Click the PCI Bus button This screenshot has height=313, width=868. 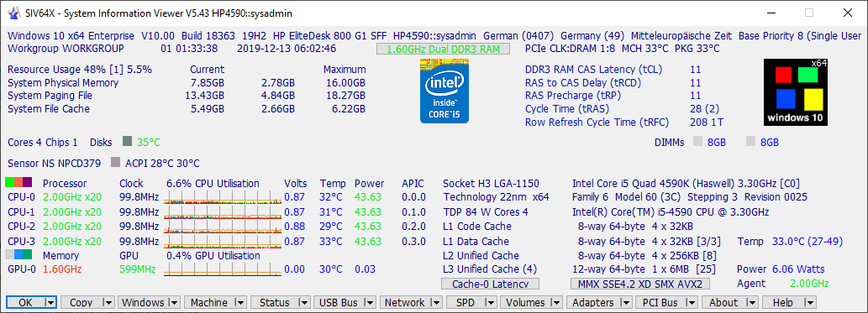(660, 302)
